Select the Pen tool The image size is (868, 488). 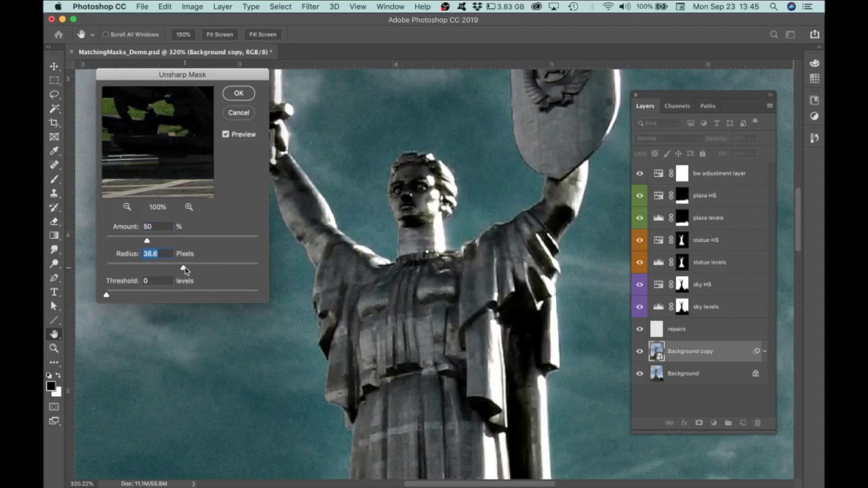pyautogui.click(x=54, y=278)
